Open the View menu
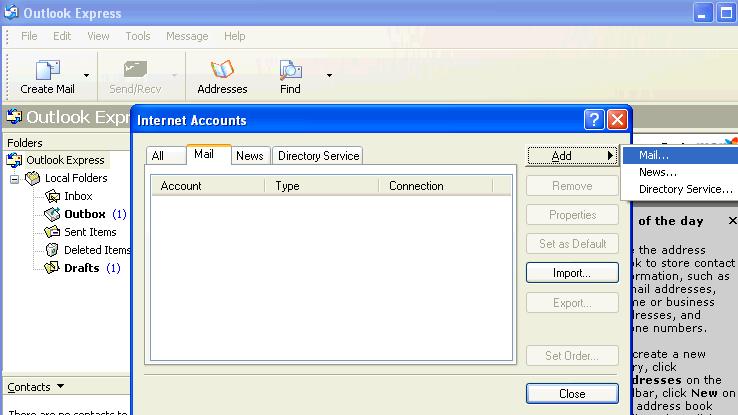 point(98,36)
